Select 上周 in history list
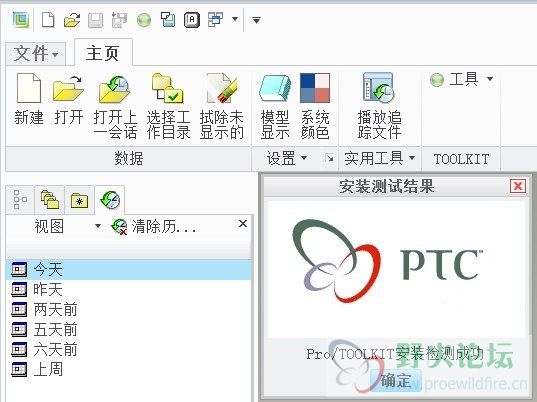537x402 pixels. click(129, 369)
